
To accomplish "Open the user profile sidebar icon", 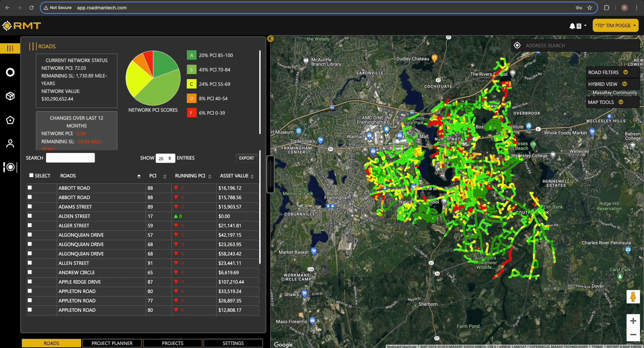I will [x=10, y=143].
